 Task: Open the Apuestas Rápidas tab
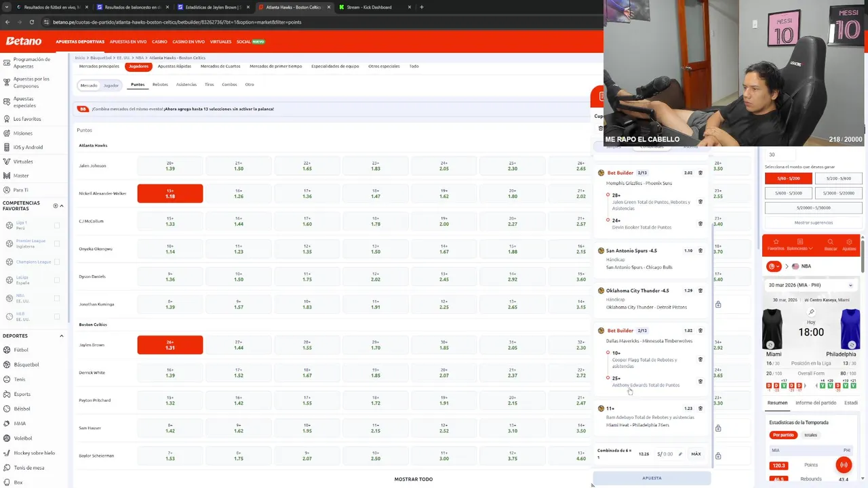pos(174,66)
